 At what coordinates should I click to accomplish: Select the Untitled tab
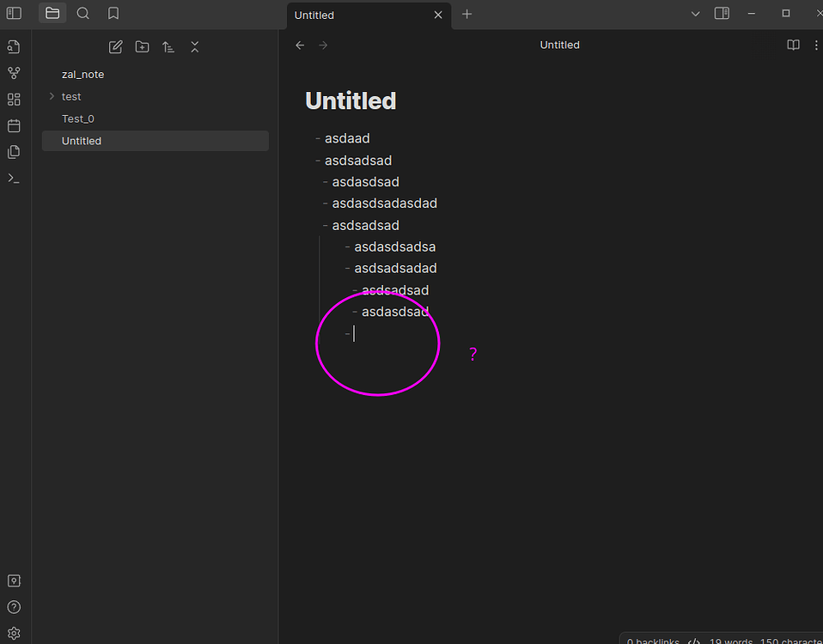click(369, 15)
